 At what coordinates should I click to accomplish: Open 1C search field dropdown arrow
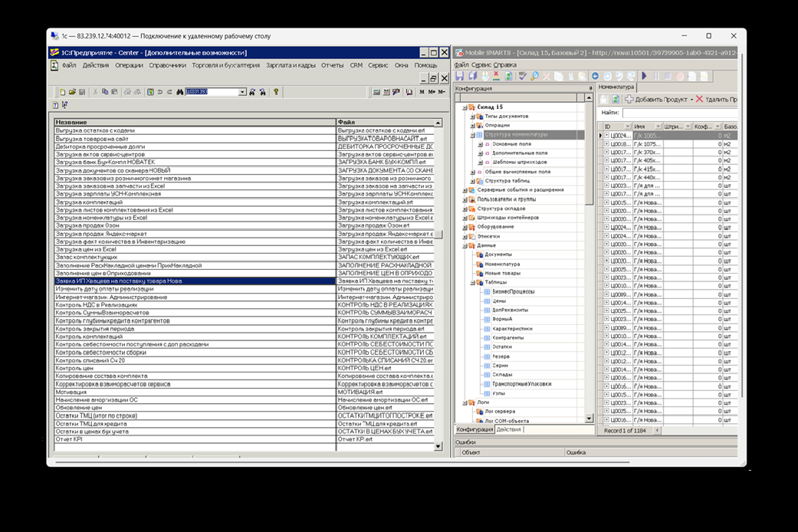point(242,92)
